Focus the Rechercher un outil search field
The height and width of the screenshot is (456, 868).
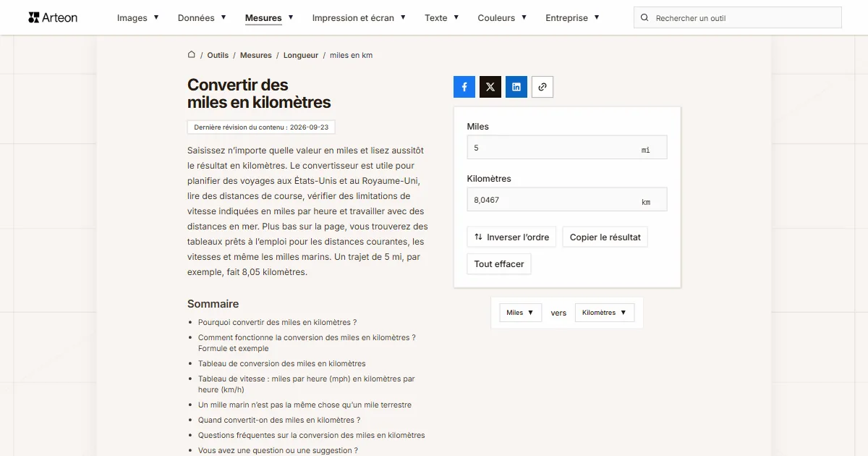tap(738, 18)
